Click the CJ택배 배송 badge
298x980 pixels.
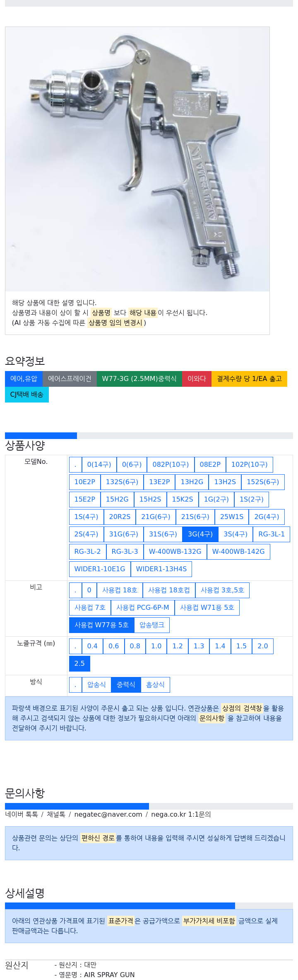pyautogui.click(x=27, y=395)
